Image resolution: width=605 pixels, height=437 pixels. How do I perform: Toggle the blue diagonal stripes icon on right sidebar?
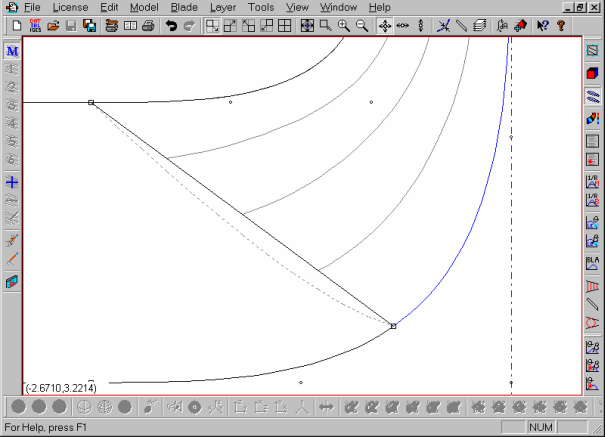coord(593,96)
